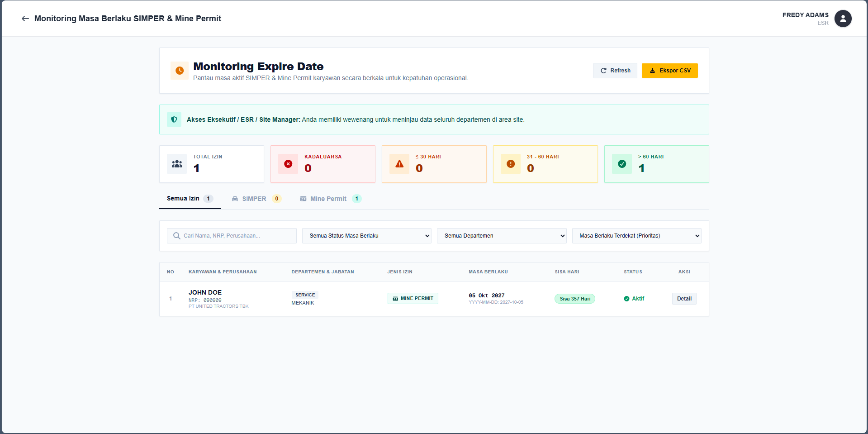868x434 pixels.
Task: Open Detail for John Doe
Action: [x=684, y=299]
